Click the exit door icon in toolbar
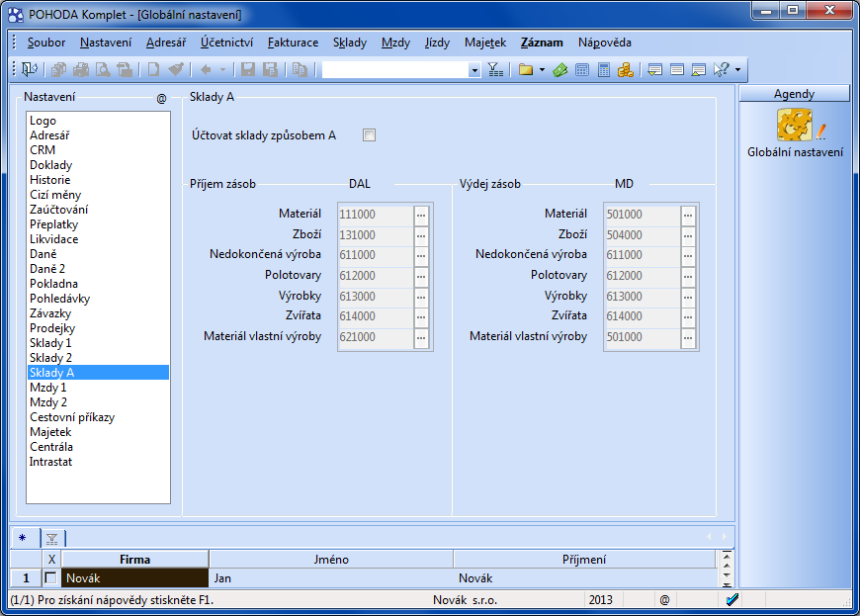Viewport: 860px width, 616px height. pos(29,70)
